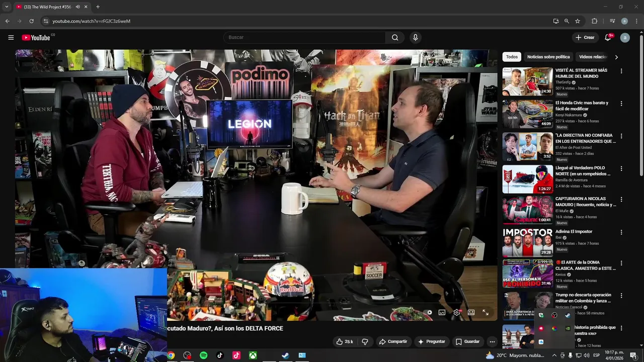The image size is (644, 362).
Task: Open the black TikTok taskbar icon
Action: pos(220,355)
